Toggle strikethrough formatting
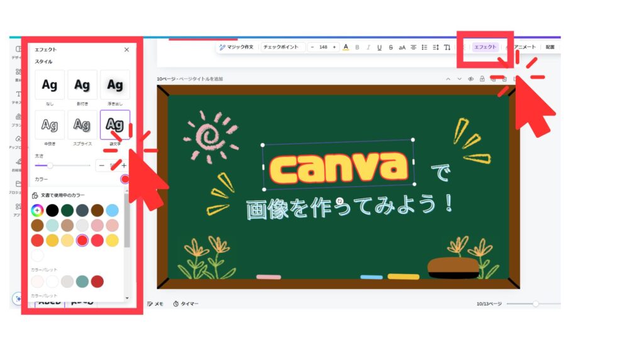 click(x=391, y=47)
